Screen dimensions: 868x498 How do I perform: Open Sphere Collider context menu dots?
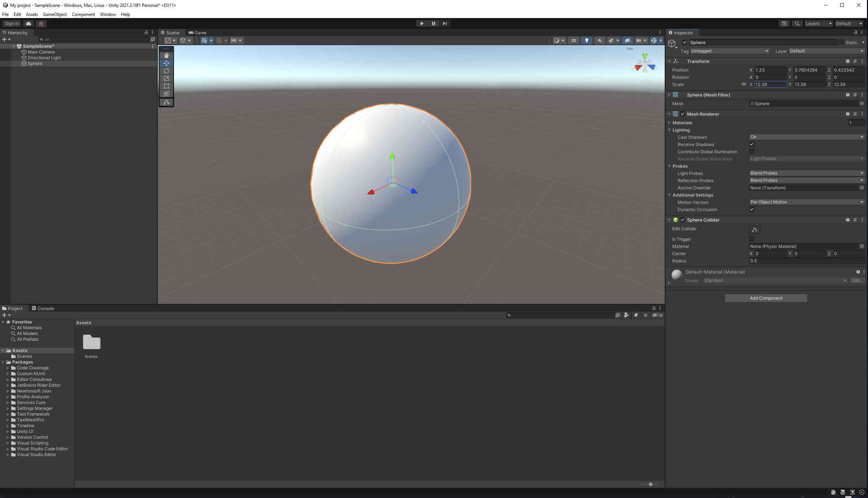tap(862, 220)
